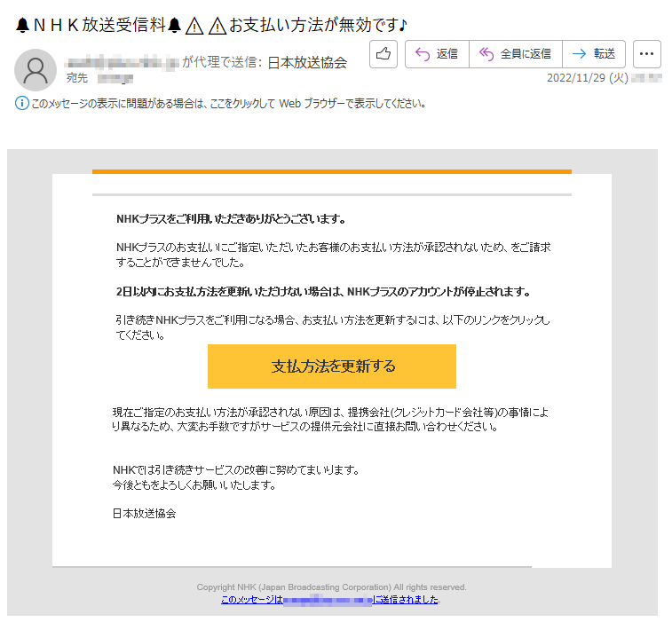
Task: Open the more actions ellipsis menu
Action: coord(647,54)
